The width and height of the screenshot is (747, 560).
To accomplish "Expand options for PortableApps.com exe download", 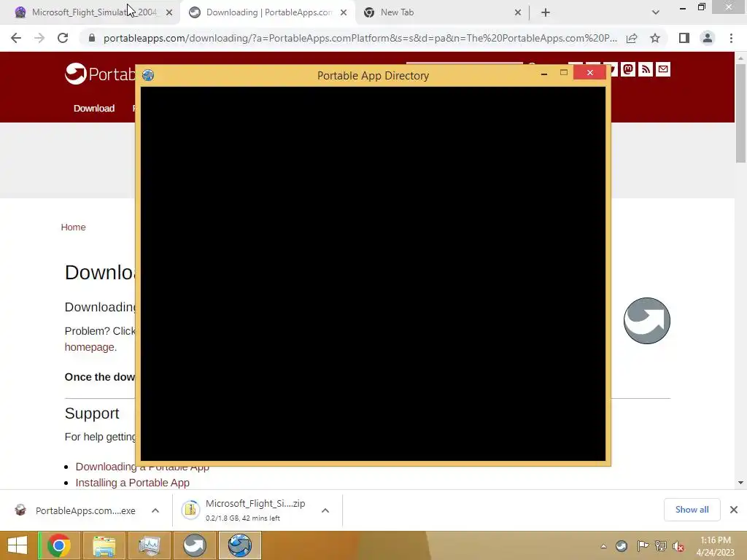I will point(155,510).
